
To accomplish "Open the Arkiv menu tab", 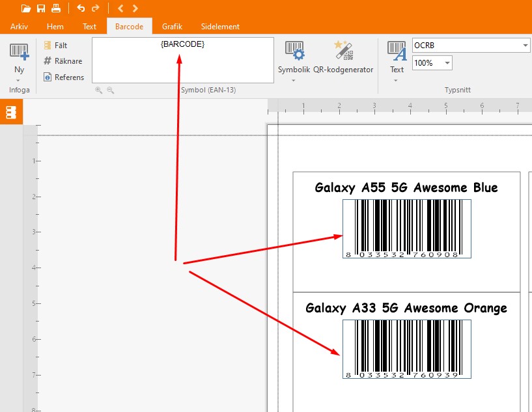I will pyautogui.click(x=19, y=27).
